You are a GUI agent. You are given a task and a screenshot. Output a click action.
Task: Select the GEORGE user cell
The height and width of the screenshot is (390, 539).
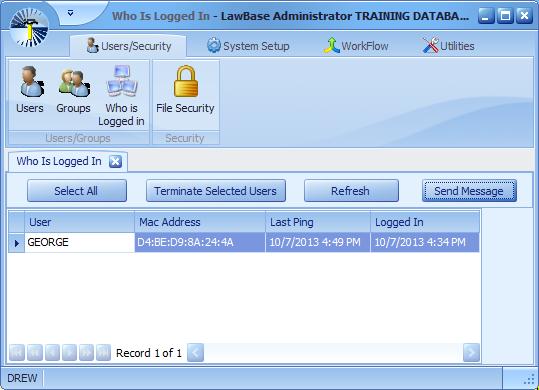(x=79, y=242)
